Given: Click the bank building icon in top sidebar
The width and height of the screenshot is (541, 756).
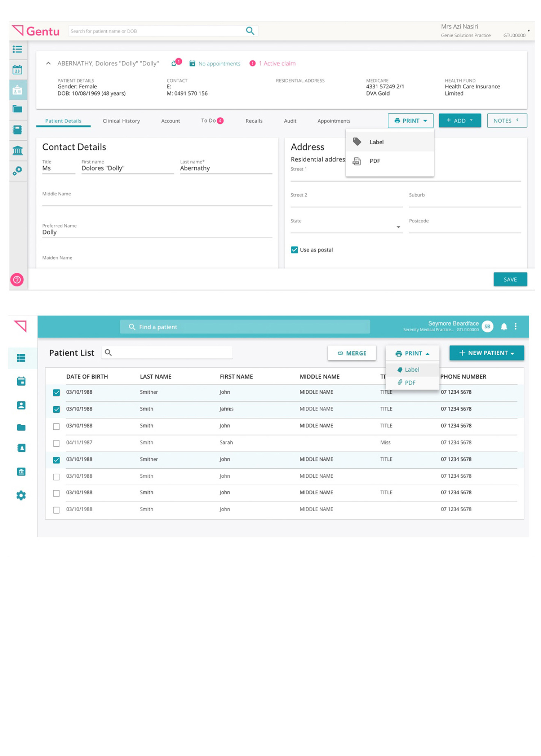Looking at the screenshot, I should [x=17, y=151].
